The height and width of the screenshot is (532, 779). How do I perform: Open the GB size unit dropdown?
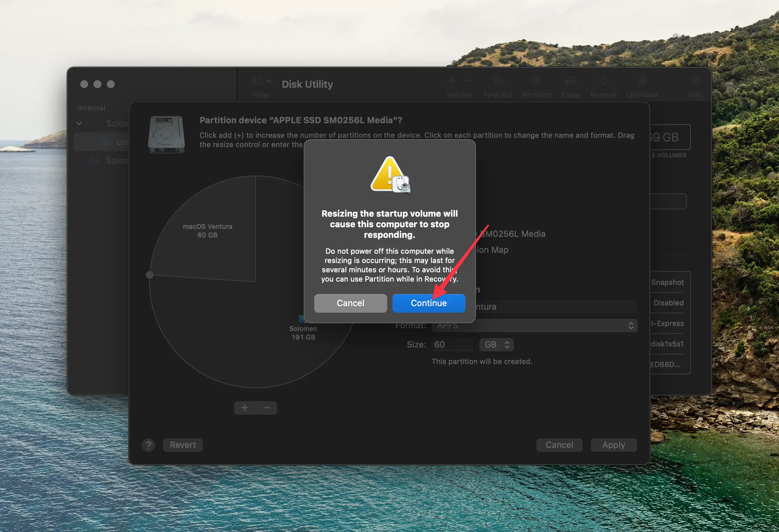point(496,345)
